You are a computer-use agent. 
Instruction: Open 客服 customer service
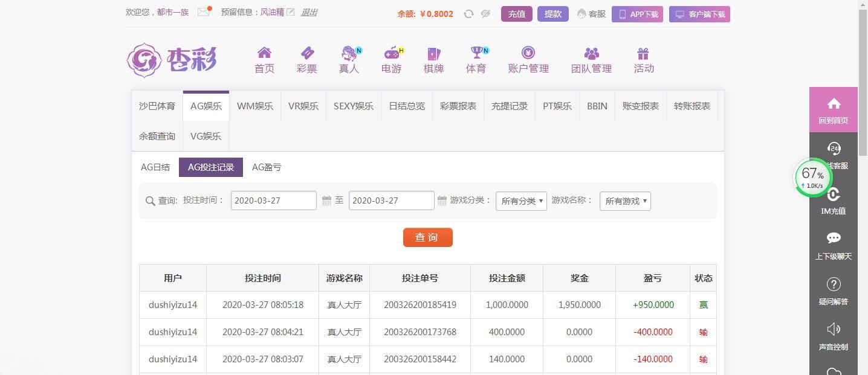591,14
